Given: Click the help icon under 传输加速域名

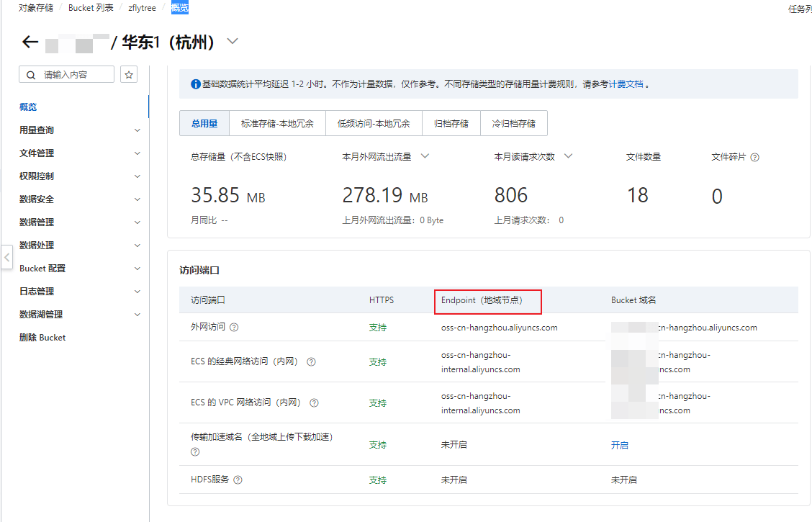Looking at the screenshot, I should 195,451.
